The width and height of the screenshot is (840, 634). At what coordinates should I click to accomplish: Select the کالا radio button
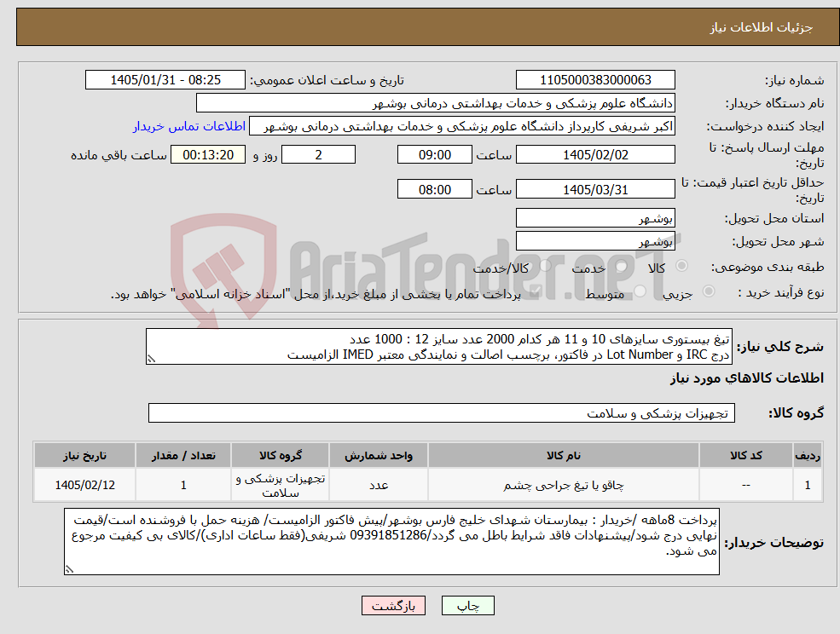point(682,266)
